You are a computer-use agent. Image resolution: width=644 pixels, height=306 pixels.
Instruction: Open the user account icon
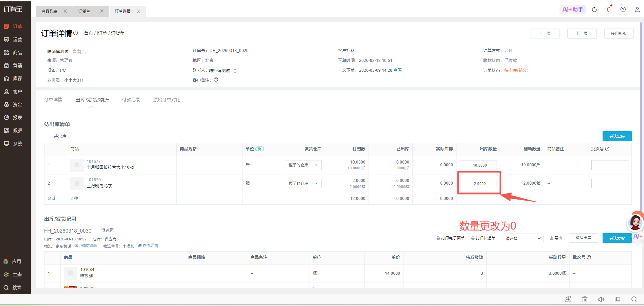pyautogui.click(x=637, y=10)
